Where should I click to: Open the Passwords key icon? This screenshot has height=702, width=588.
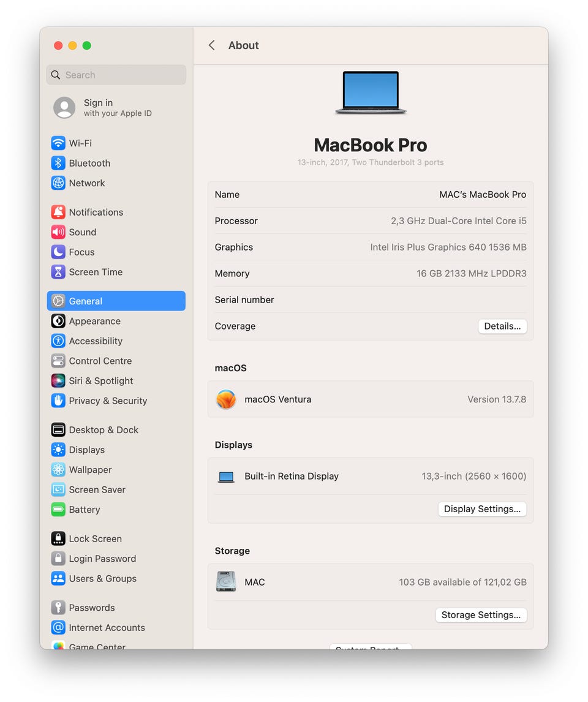58,608
